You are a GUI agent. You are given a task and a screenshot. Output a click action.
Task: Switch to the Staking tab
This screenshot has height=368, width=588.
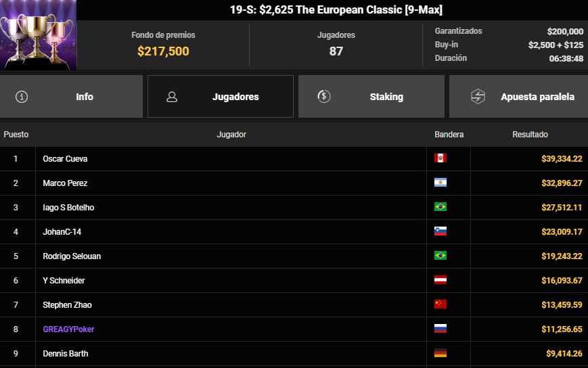[371, 96]
